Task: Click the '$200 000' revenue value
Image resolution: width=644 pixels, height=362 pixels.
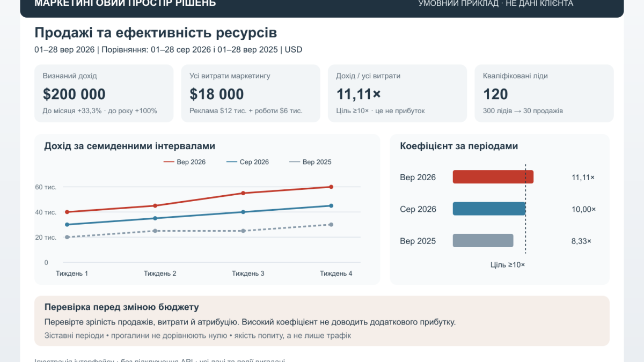Action: click(x=74, y=94)
